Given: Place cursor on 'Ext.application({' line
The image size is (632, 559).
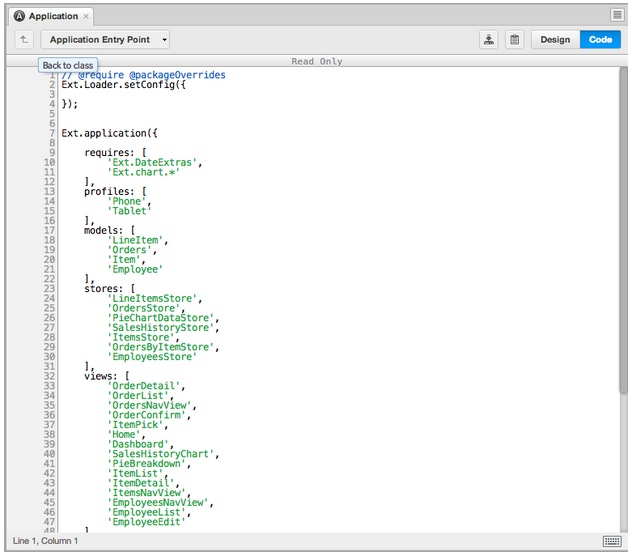Looking at the screenshot, I should click(109, 132).
